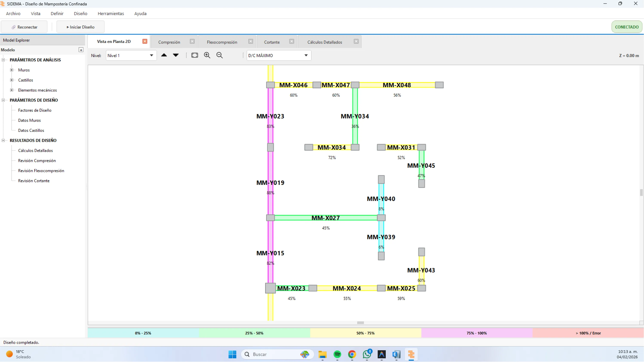This screenshot has width=644, height=362.
Task: Open the D/C Máximo dropdown
Action: (x=278, y=55)
